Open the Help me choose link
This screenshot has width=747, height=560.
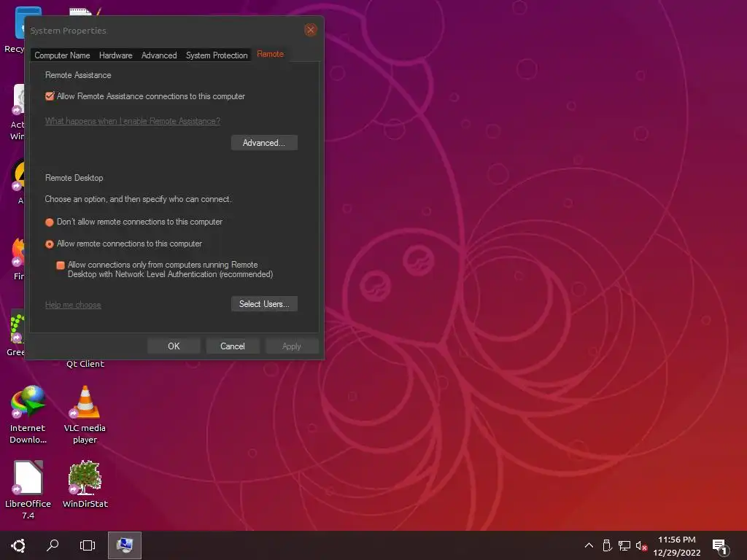tap(73, 305)
